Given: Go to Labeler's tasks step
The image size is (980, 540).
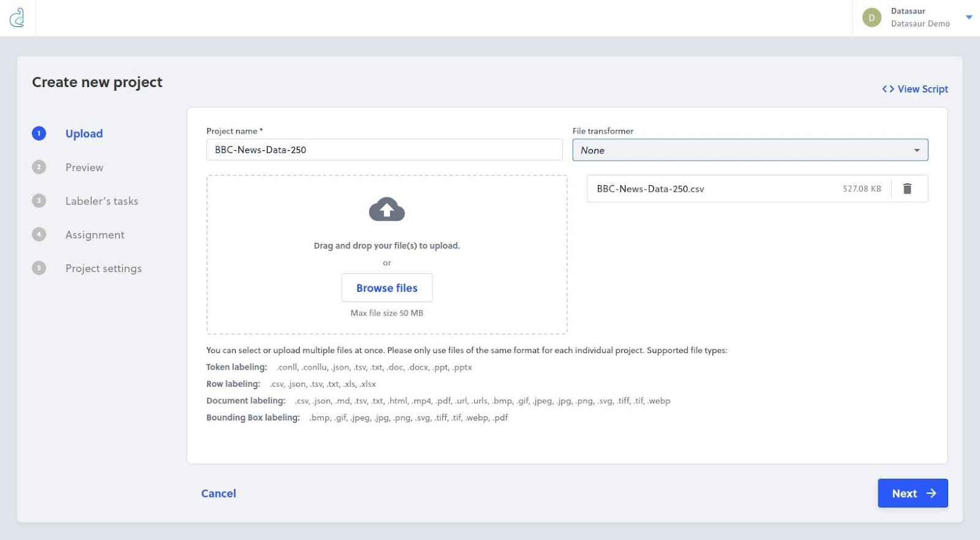Looking at the screenshot, I should tap(102, 201).
